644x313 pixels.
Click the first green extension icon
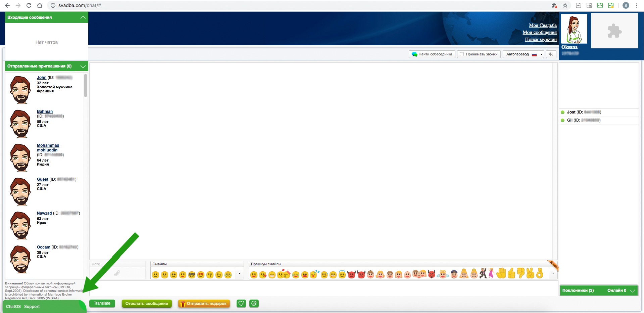pyautogui.click(x=600, y=5)
